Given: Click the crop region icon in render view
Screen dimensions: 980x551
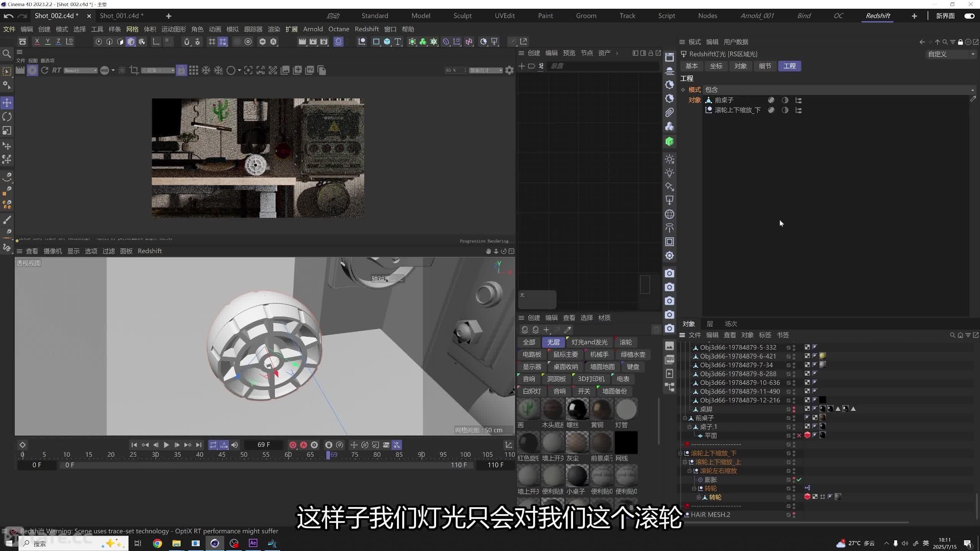Looking at the screenshot, I should click(134, 70).
